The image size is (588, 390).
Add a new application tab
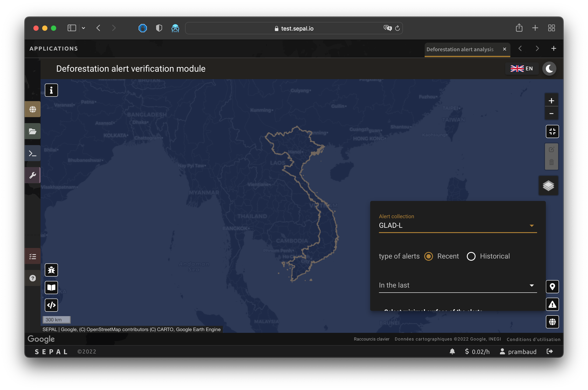(x=554, y=49)
